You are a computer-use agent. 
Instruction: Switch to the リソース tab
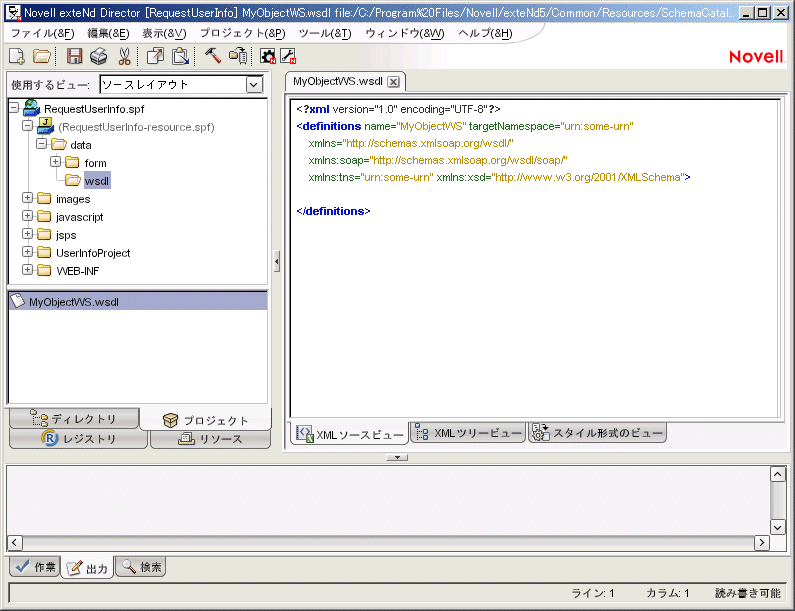(210, 439)
